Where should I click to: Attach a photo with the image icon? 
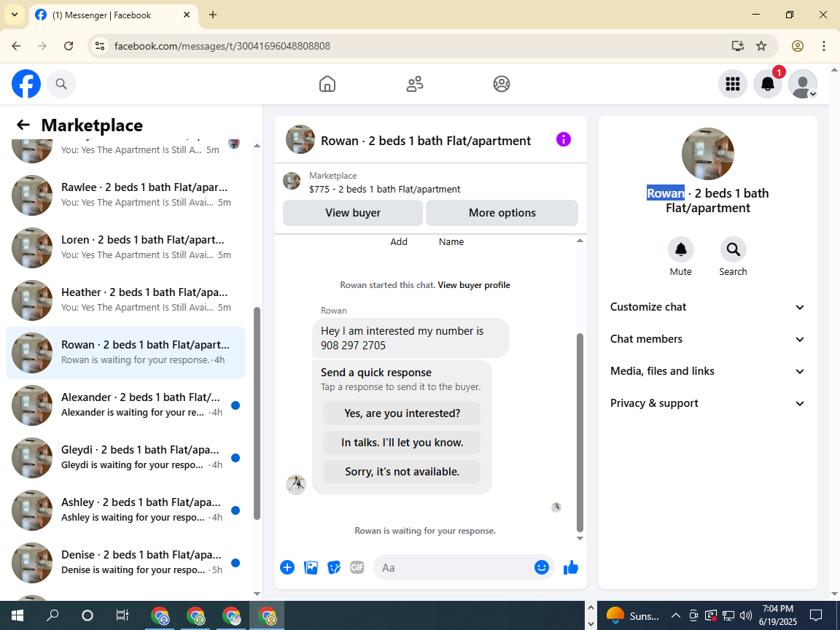311,567
